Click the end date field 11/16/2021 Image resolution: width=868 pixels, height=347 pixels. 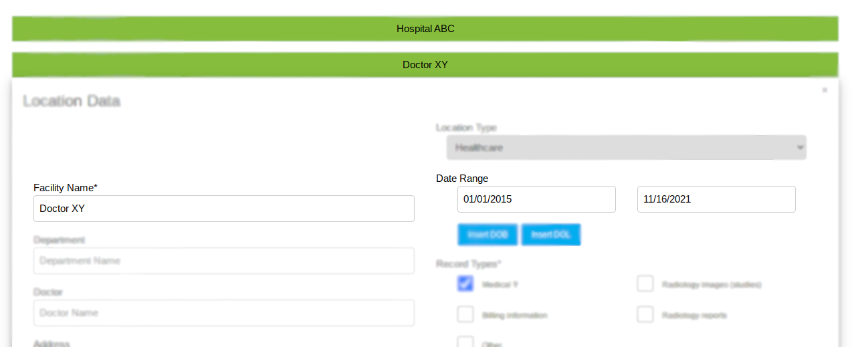click(x=716, y=199)
